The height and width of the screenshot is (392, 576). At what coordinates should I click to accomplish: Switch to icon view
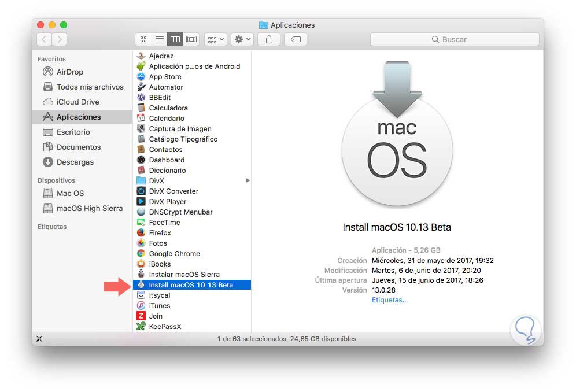[143, 39]
